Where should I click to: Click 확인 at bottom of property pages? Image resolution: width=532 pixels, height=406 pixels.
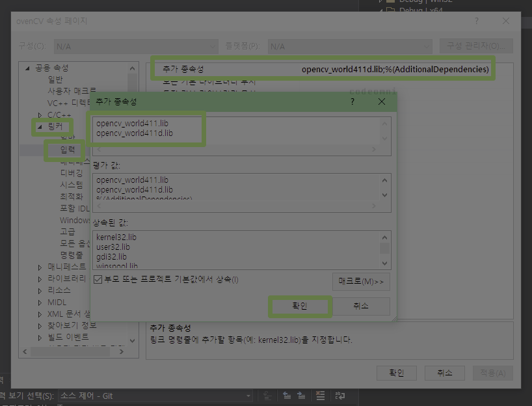click(396, 373)
